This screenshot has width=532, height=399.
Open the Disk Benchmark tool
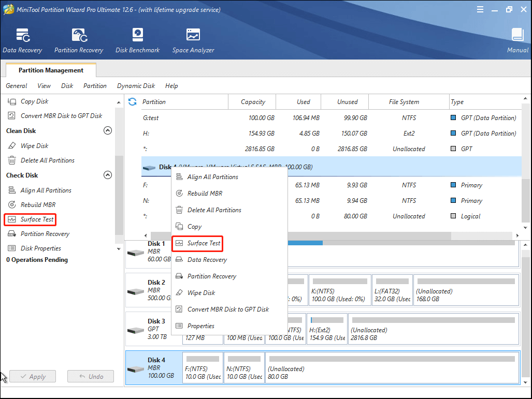[137, 41]
